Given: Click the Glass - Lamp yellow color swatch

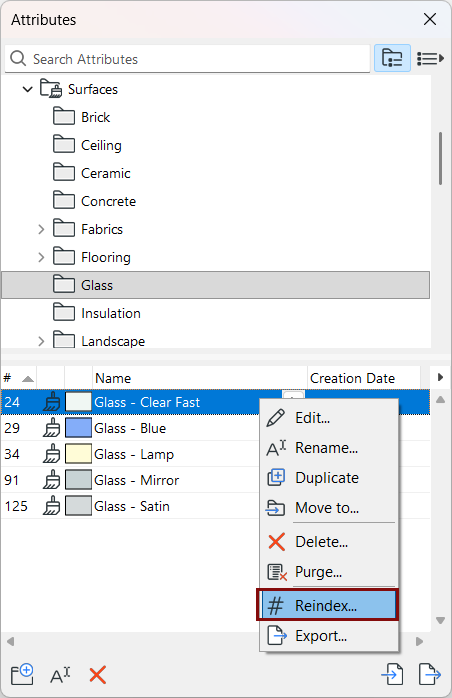Looking at the screenshot, I should (78, 454).
